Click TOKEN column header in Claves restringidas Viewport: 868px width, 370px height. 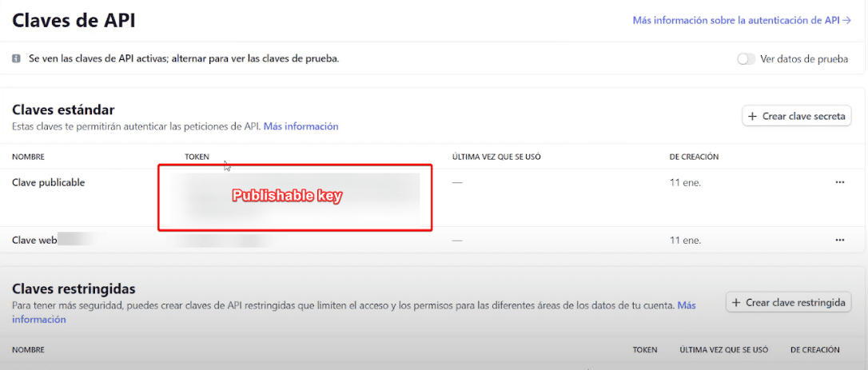click(645, 349)
